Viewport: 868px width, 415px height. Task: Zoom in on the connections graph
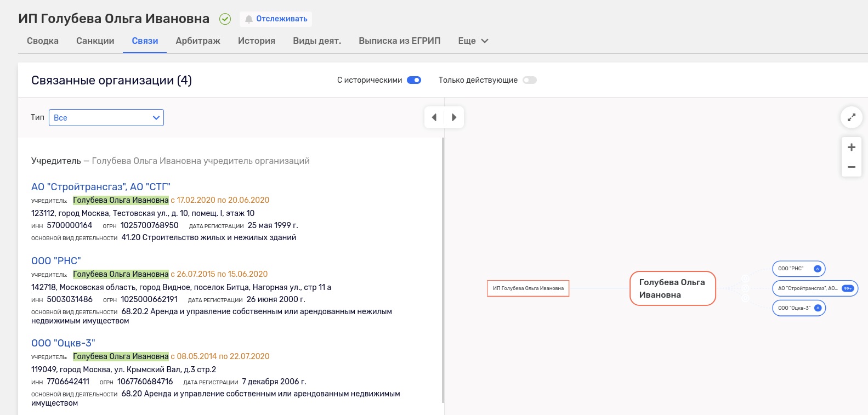[852, 147]
